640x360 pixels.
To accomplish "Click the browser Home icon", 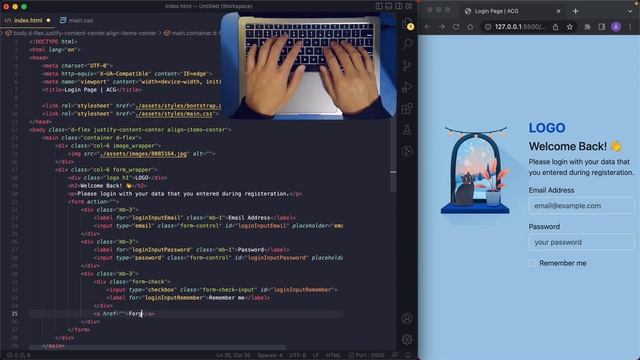I will tap(470, 27).
